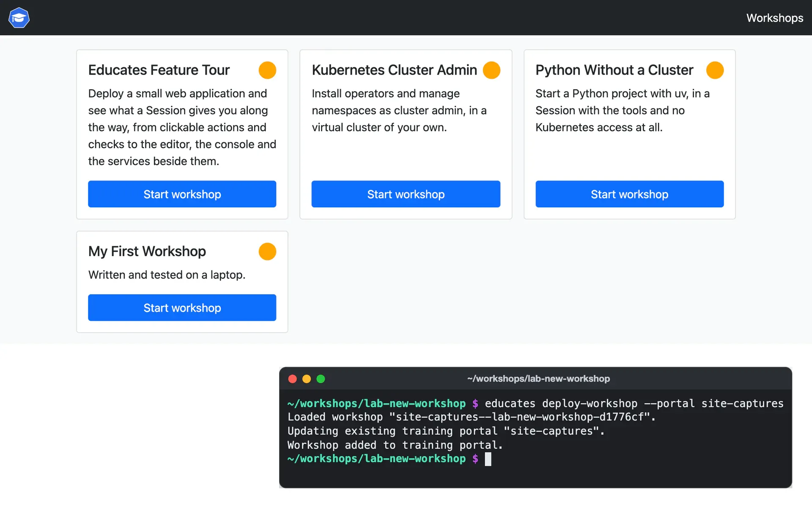Click the terminal cursor at the prompt

(488, 459)
